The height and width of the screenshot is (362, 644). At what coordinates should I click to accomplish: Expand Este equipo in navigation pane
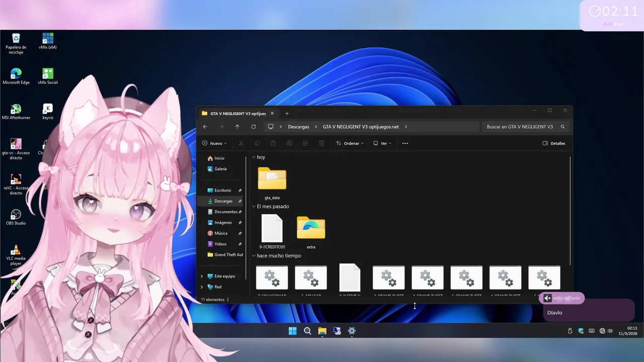click(202, 276)
